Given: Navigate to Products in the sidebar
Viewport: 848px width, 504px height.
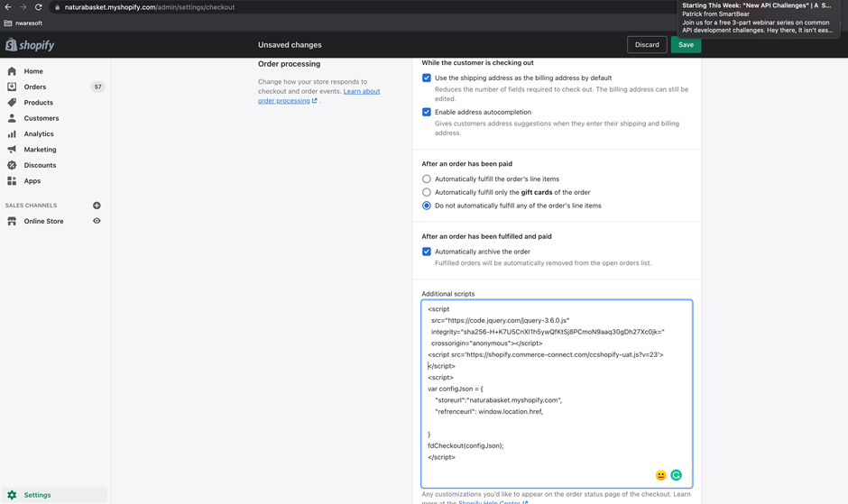Looking at the screenshot, I should pos(38,103).
